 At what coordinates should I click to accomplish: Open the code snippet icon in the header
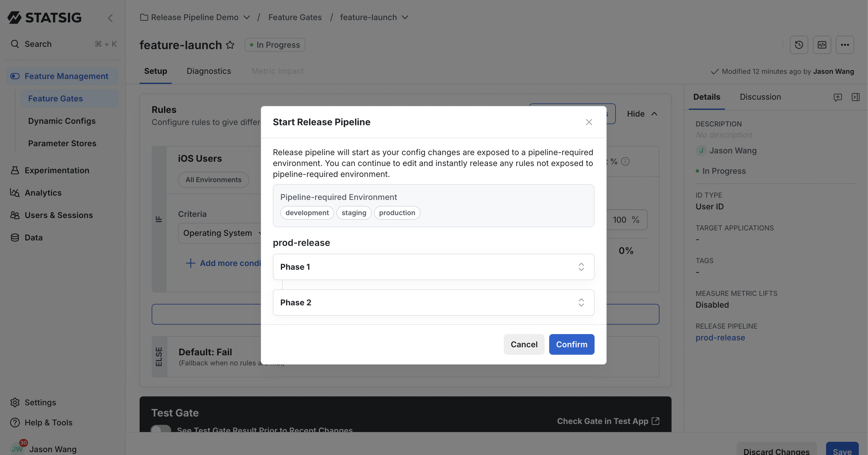[822, 44]
